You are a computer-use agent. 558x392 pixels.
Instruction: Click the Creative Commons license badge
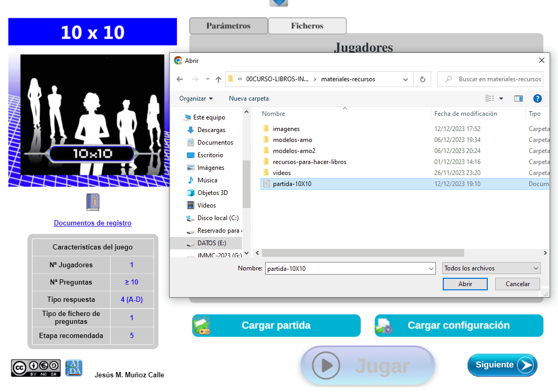(36, 368)
